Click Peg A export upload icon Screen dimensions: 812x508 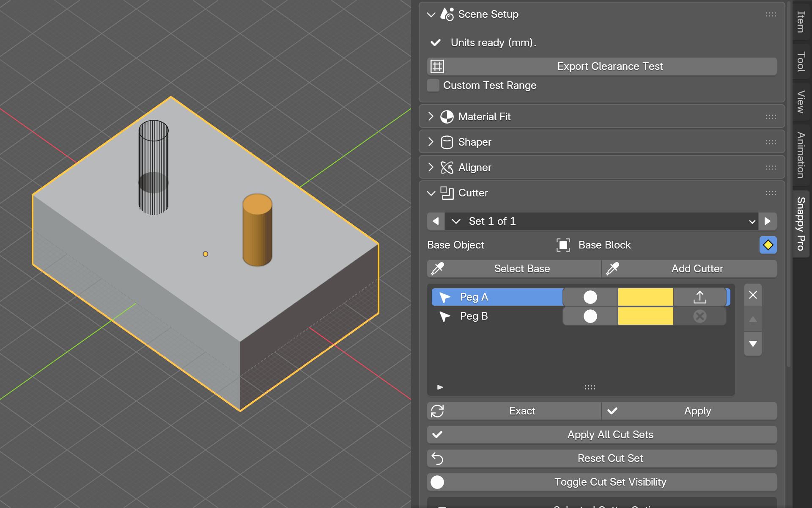coord(700,297)
